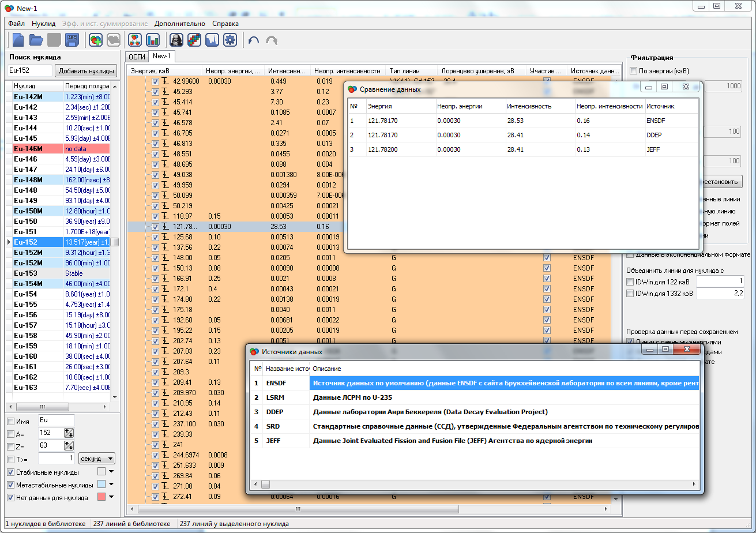Expand color dropdown arrow for 'Метастабильные нуклиды'
Screen dimensions: 756x533
[111, 485]
